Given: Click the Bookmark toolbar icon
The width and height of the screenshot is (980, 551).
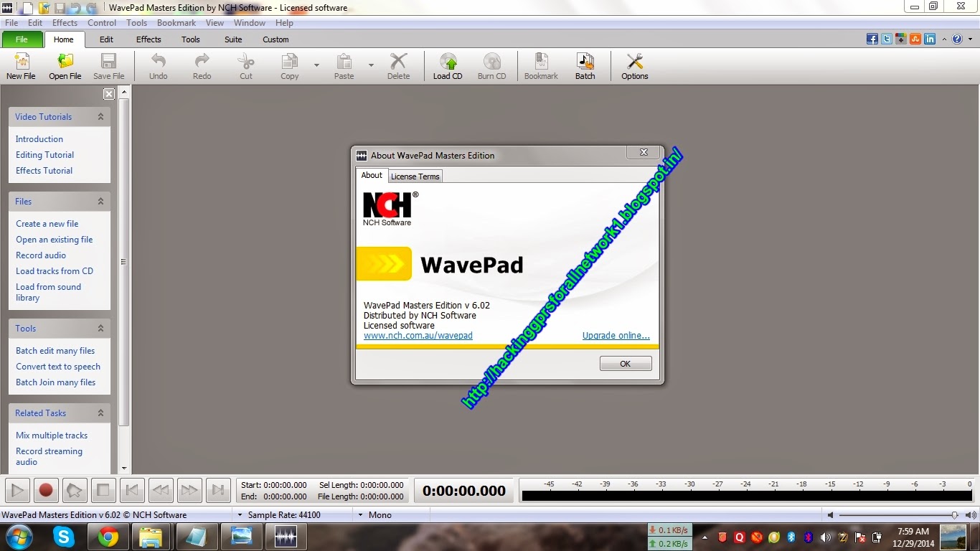Looking at the screenshot, I should 541,66.
